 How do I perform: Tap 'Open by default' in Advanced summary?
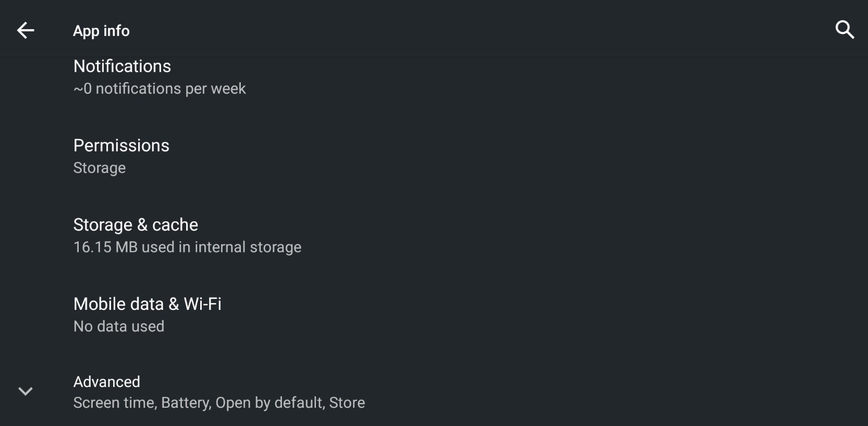pos(269,403)
